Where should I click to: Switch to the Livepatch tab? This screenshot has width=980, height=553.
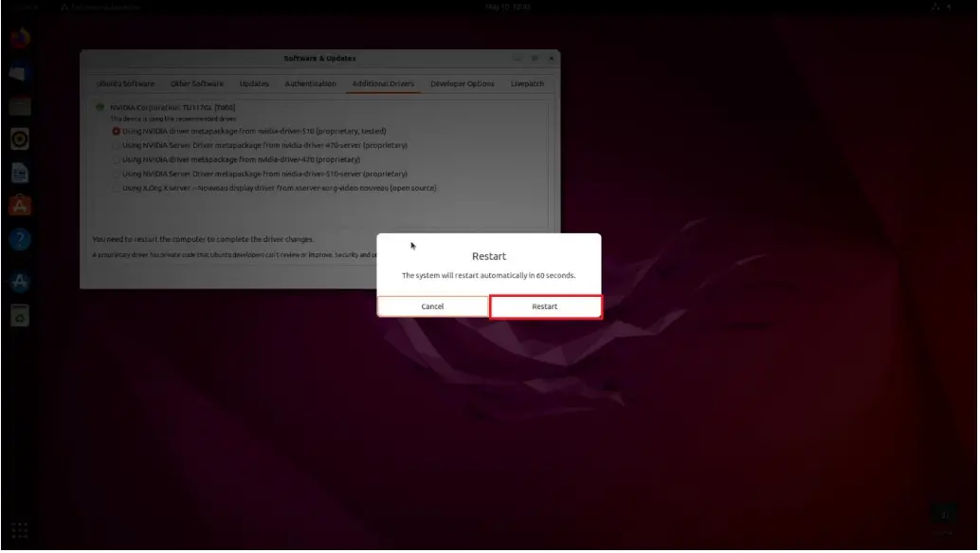[528, 83]
